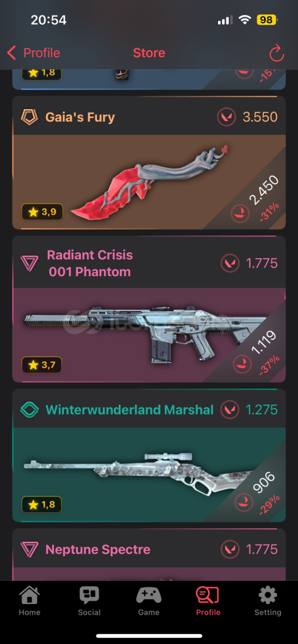Viewport: 298px width, 644px height.
Task: Tap Gaia's Fury tier badge icon
Action: pyautogui.click(x=30, y=117)
